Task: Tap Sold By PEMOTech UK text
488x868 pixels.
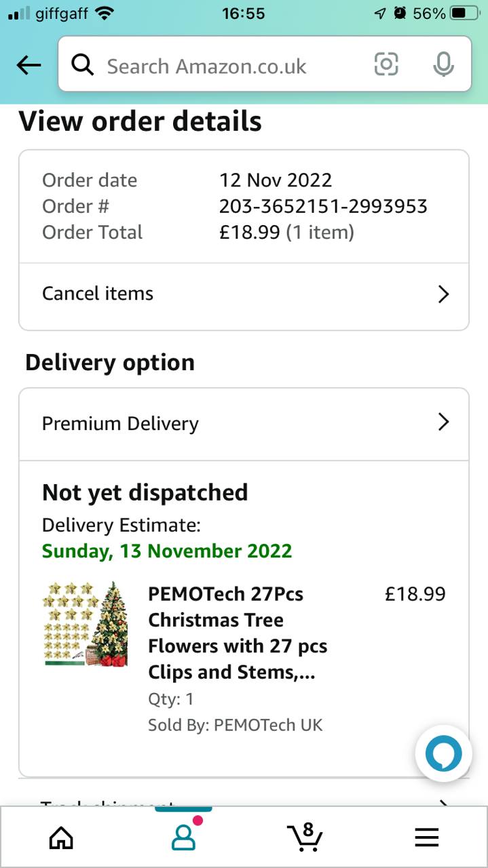Action: [235, 725]
